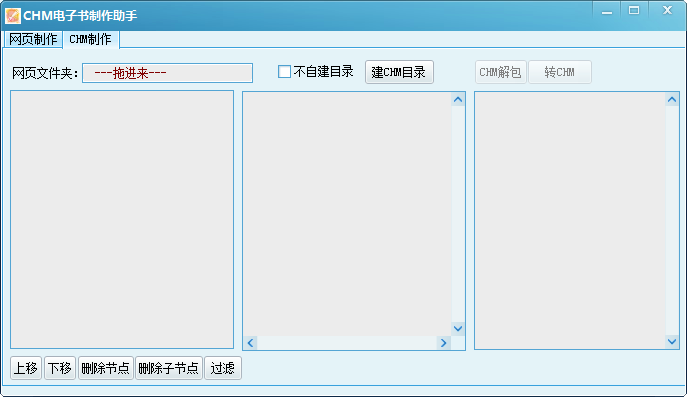
Task: Click the 网页文件夹 input field
Action: click(167, 73)
